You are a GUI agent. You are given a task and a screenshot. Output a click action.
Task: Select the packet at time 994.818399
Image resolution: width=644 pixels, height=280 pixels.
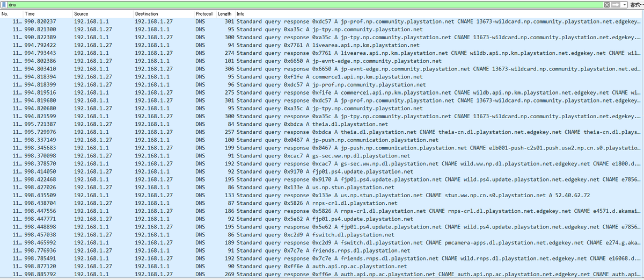tap(320, 84)
